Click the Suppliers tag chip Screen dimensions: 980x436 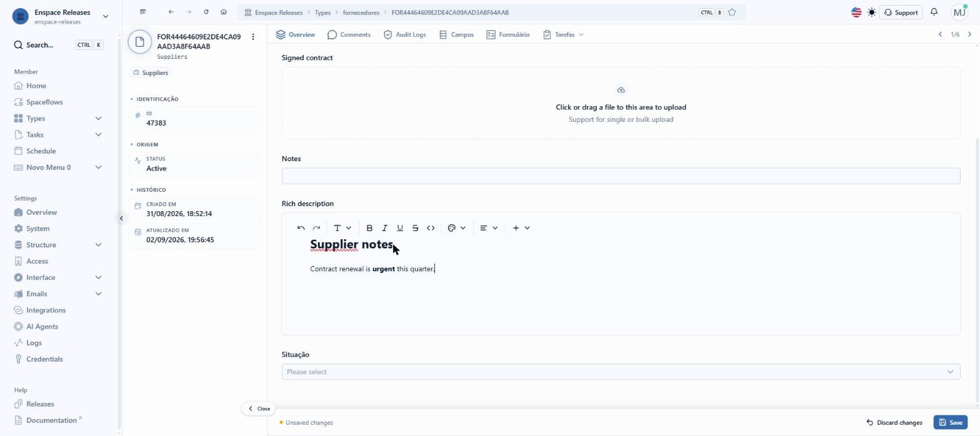(151, 73)
